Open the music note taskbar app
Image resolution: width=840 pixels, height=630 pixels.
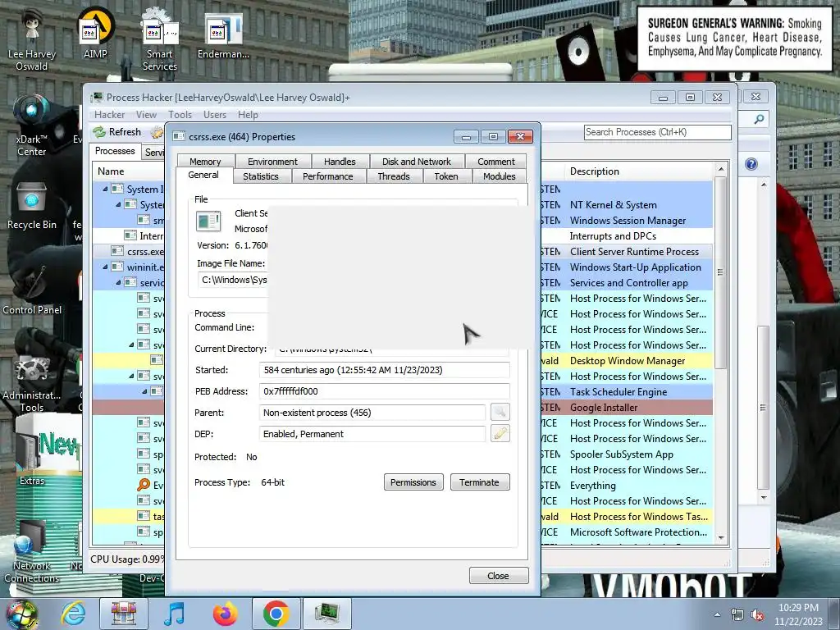pyautogui.click(x=175, y=614)
